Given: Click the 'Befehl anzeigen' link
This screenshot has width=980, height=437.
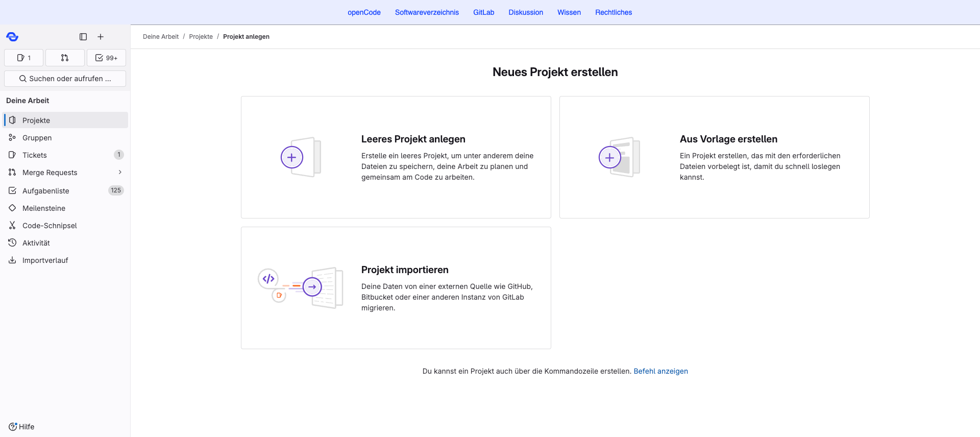Looking at the screenshot, I should click(660, 371).
